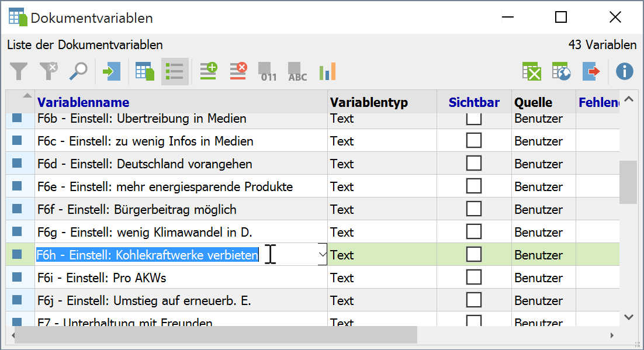Click scroll up arrow of vertical scrollbar
Viewport: 644px width, 350px height.
click(x=628, y=99)
